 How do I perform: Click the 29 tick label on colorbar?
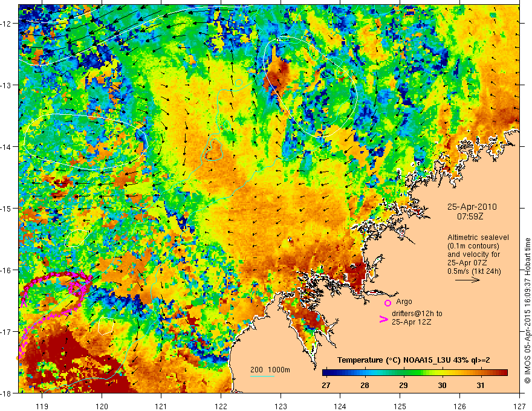[x=403, y=385]
